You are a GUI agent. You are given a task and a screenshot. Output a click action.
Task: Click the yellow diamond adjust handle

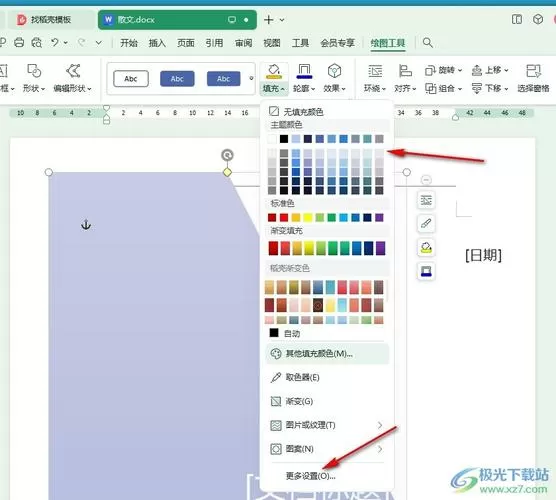click(227, 172)
